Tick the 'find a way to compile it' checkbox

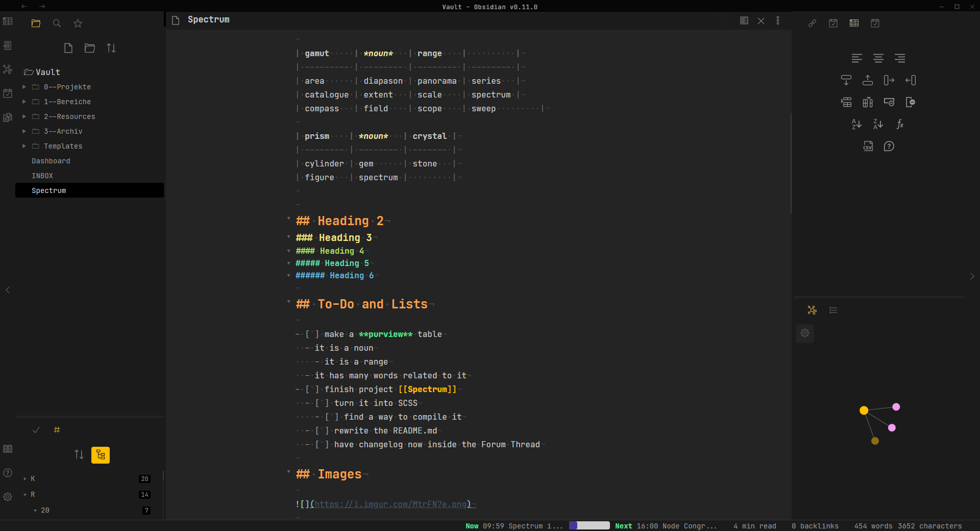click(x=332, y=417)
